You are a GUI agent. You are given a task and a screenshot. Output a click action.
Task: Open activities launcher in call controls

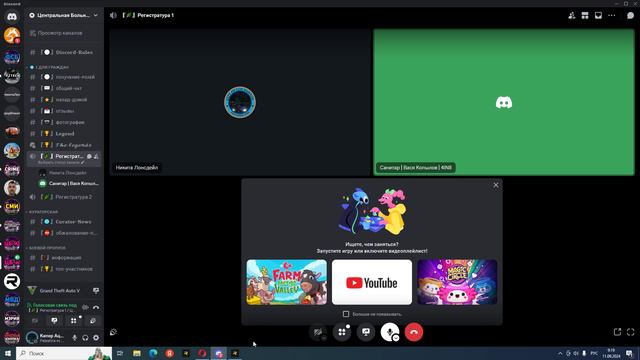tap(342, 332)
